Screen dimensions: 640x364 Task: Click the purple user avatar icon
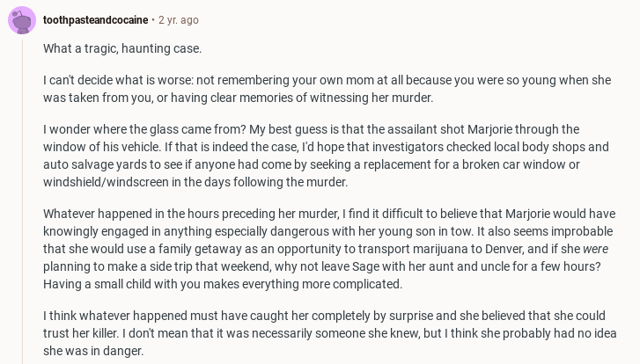tap(21, 19)
